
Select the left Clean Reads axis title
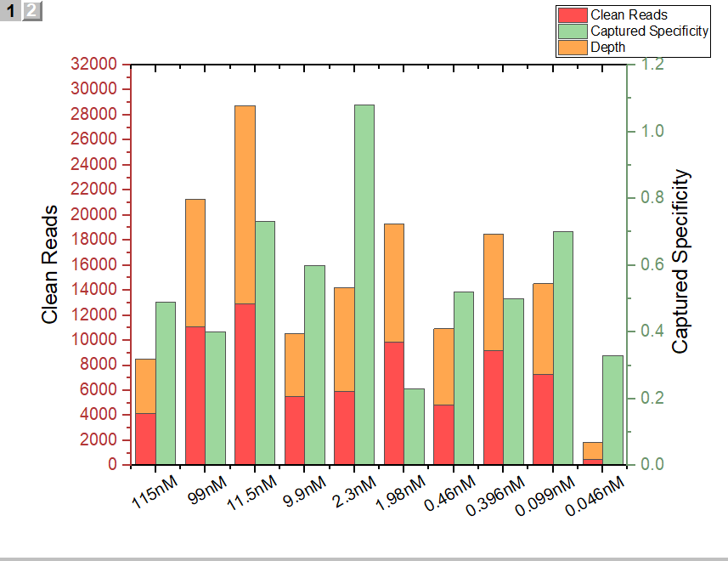pyautogui.click(x=50, y=264)
